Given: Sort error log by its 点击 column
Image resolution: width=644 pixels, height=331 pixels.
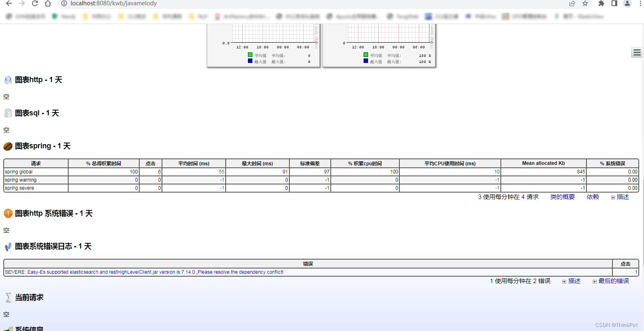Looking at the screenshot, I should pyautogui.click(x=625, y=264).
